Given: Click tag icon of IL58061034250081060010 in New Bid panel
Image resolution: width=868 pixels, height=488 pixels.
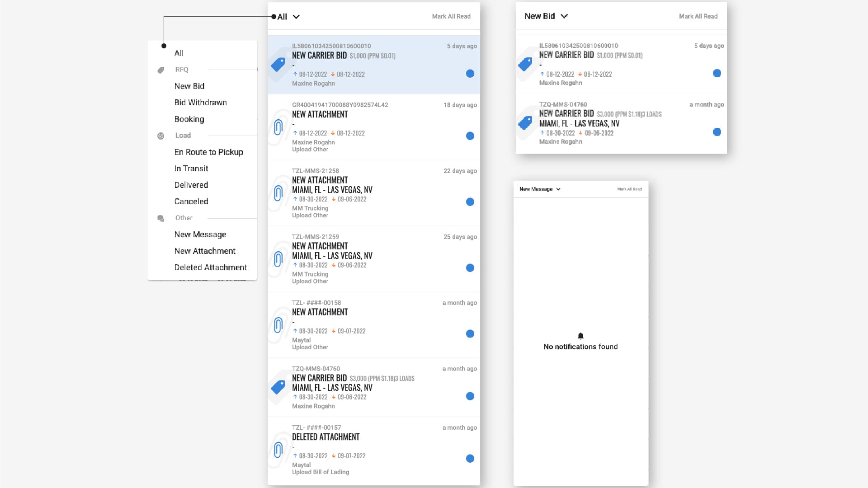Looking at the screenshot, I should click(x=525, y=64).
